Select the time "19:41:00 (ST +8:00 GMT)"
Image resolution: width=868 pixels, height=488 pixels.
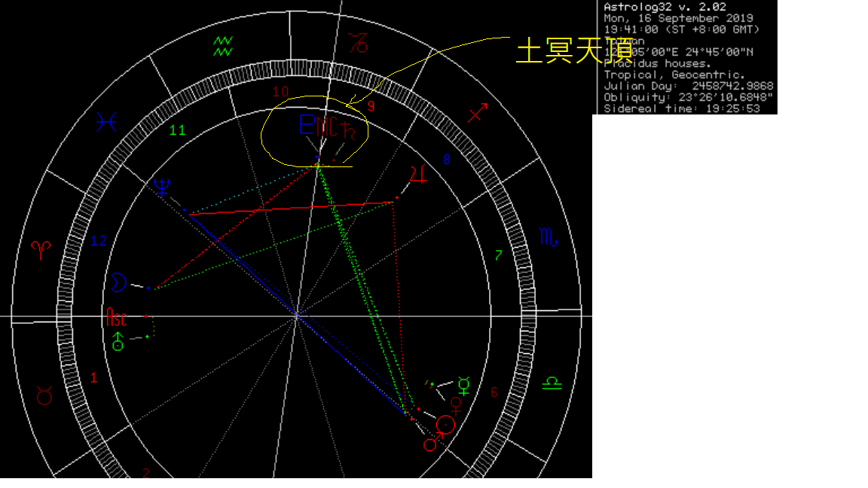click(682, 29)
